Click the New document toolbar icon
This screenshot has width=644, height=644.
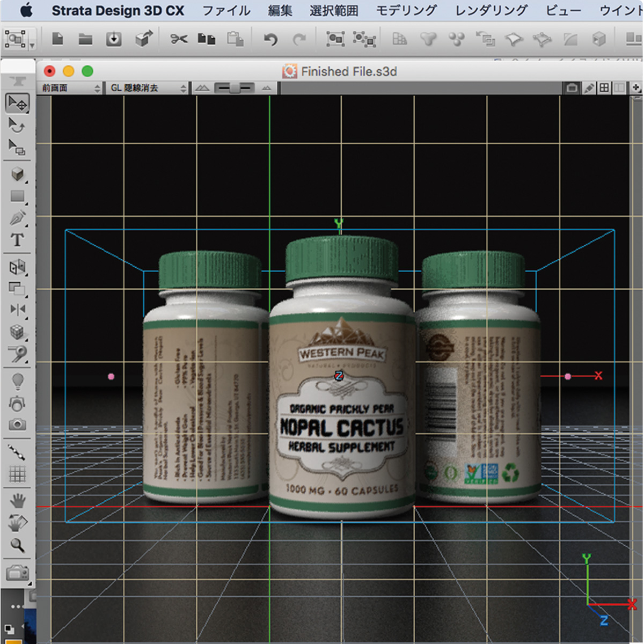click(x=58, y=39)
